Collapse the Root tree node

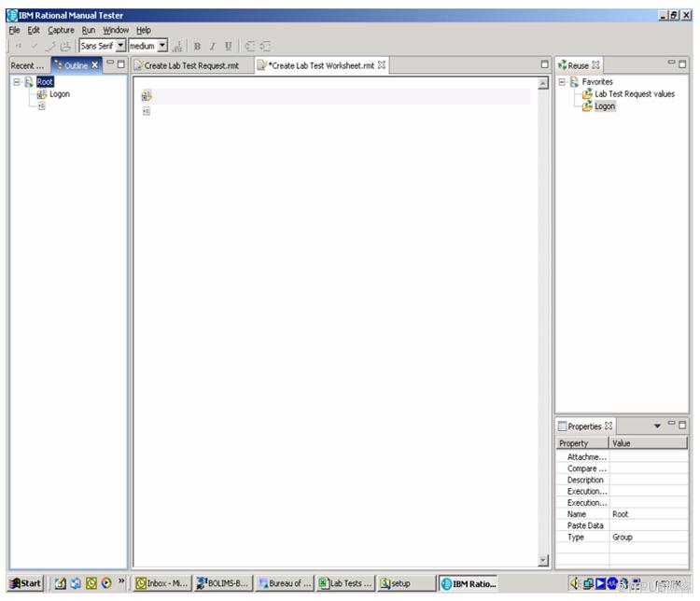coord(17,82)
